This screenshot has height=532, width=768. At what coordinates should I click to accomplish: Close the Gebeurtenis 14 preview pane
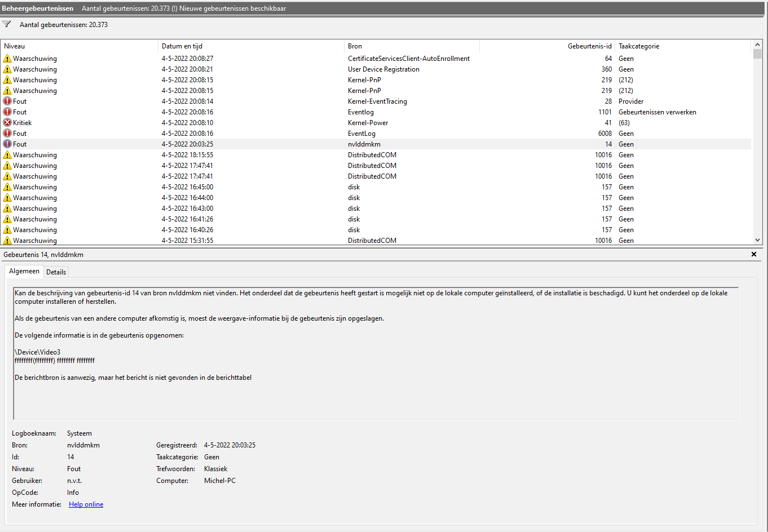754,255
